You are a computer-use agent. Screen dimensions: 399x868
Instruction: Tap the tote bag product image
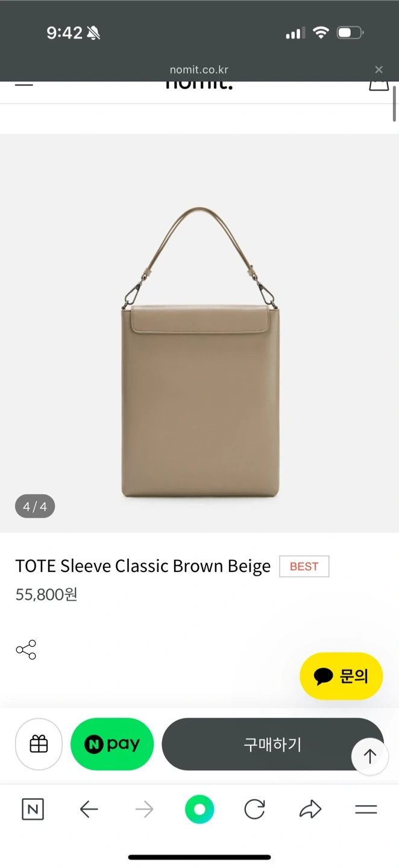tap(199, 353)
